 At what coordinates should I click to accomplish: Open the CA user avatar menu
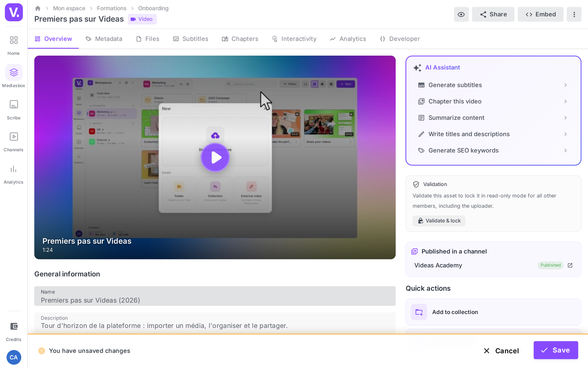point(14,357)
